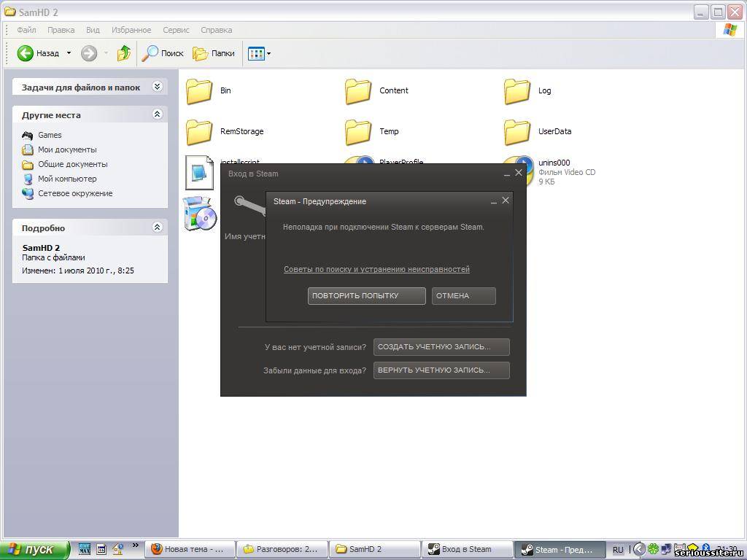
Task: Select the installscript file icon
Action: [199, 172]
